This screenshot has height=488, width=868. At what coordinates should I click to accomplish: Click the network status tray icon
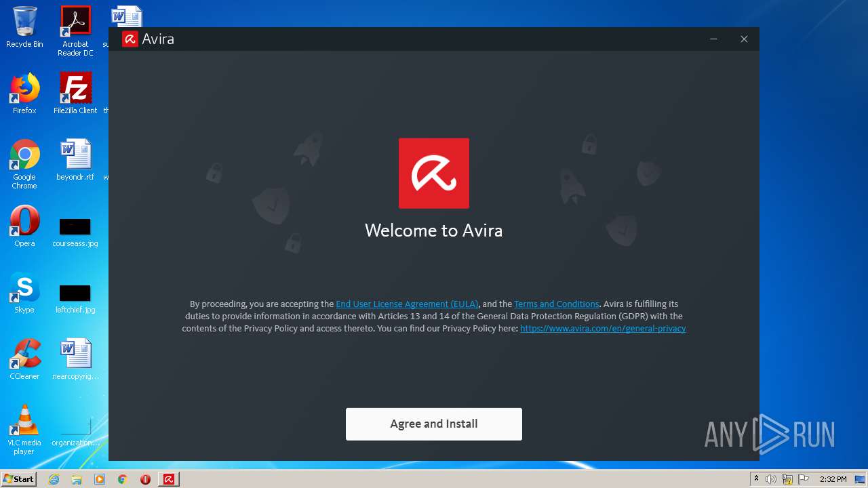(x=787, y=479)
